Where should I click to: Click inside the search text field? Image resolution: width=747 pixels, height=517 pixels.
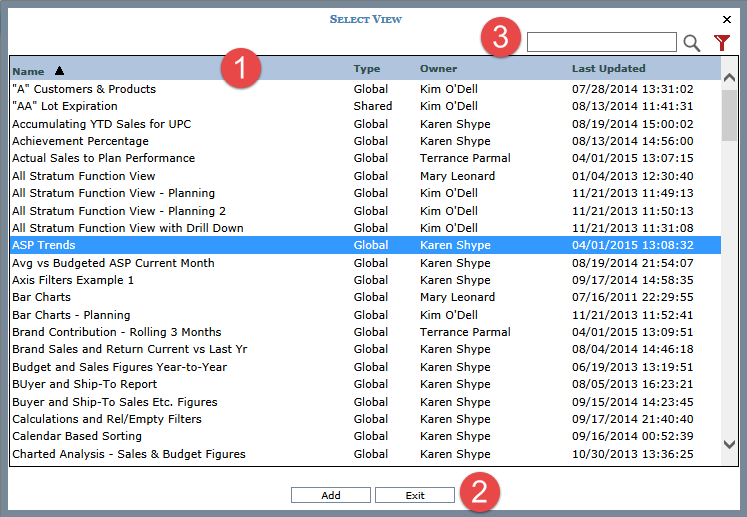point(601,42)
